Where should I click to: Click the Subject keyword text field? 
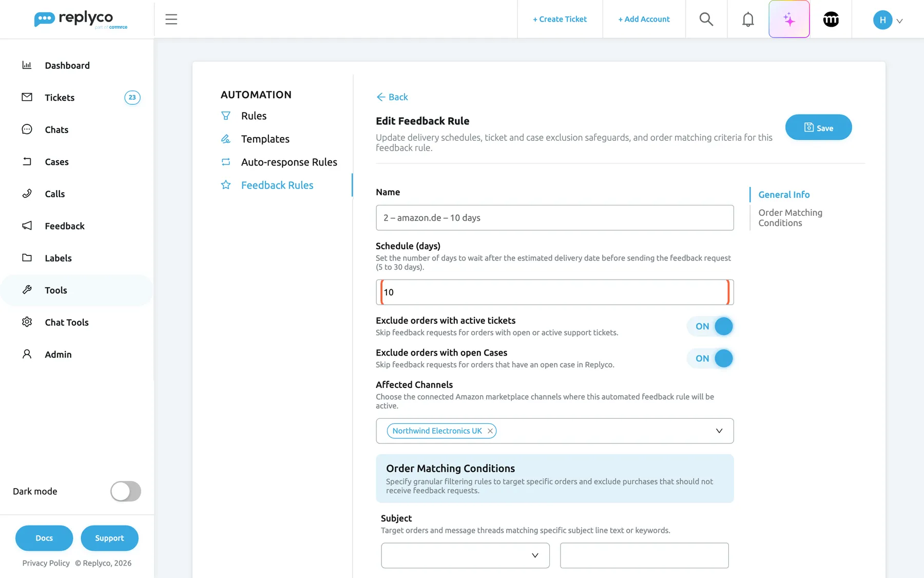[644, 555]
